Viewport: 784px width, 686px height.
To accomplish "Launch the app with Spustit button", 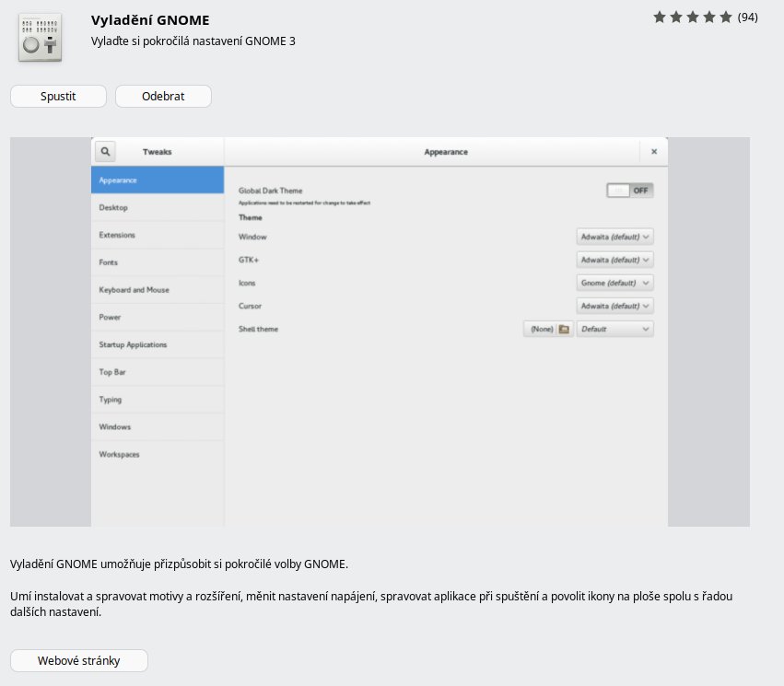I will pyautogui.click(x=58, y=96).
